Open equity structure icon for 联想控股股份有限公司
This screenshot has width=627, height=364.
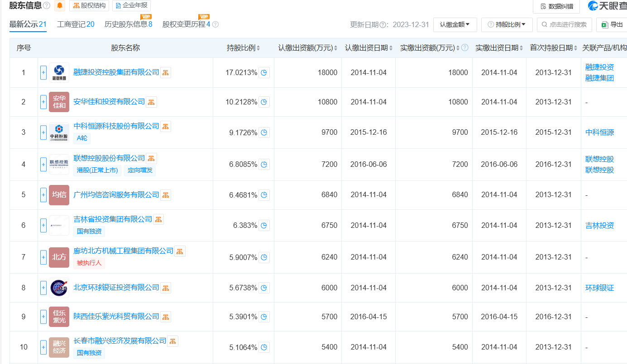[151, 158]
